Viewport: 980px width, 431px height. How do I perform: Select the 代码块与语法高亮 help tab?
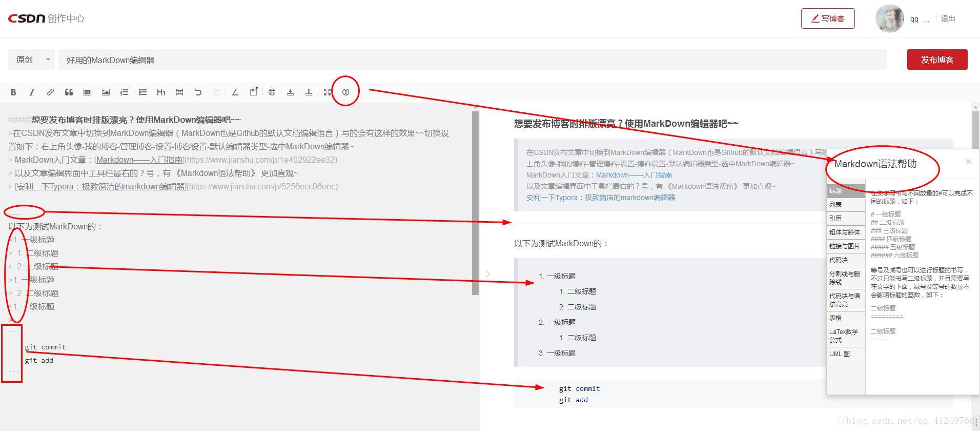pyautogui.click(x=846, y=300)
